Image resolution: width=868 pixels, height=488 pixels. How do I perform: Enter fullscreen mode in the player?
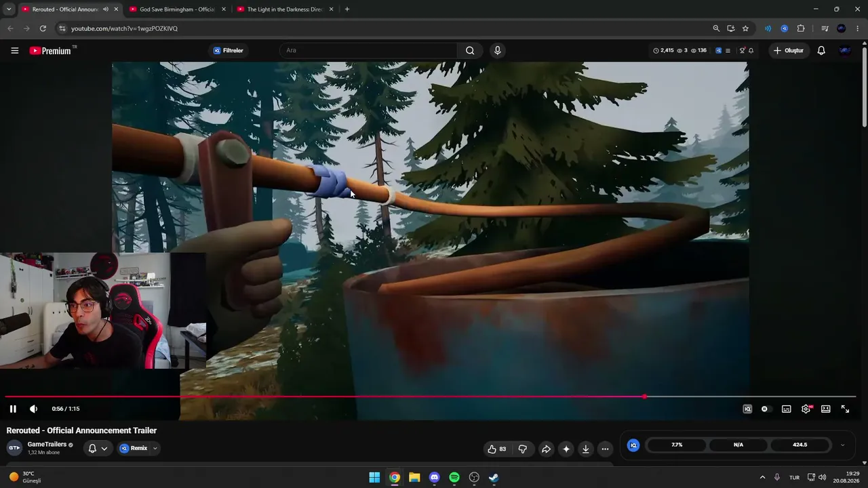click(x=845, y=409)
